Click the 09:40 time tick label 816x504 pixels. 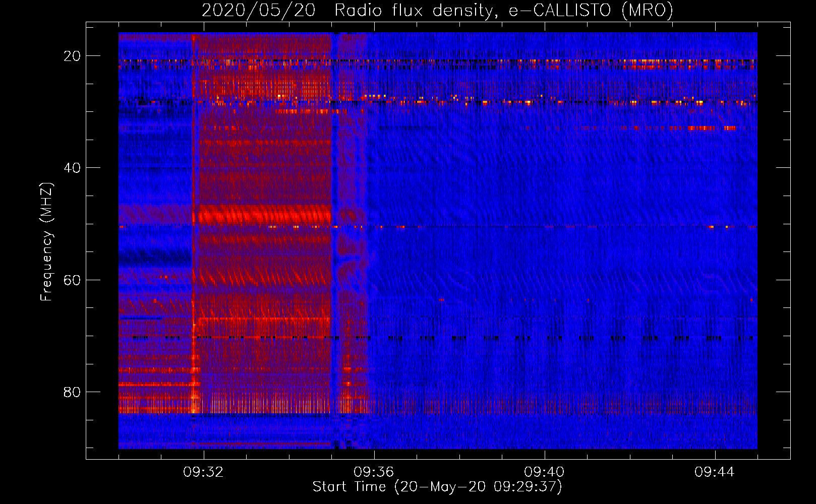[544, 472]
